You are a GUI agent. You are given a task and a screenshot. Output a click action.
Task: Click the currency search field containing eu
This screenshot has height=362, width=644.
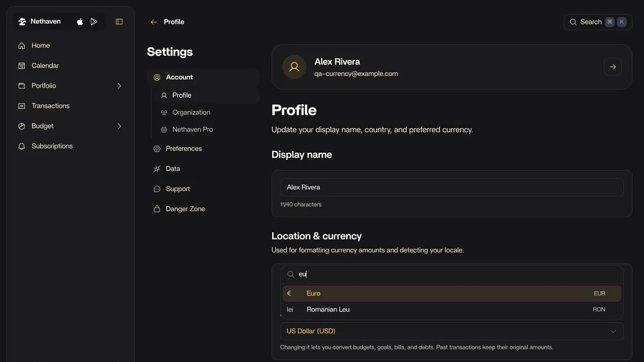pos(452,274)
